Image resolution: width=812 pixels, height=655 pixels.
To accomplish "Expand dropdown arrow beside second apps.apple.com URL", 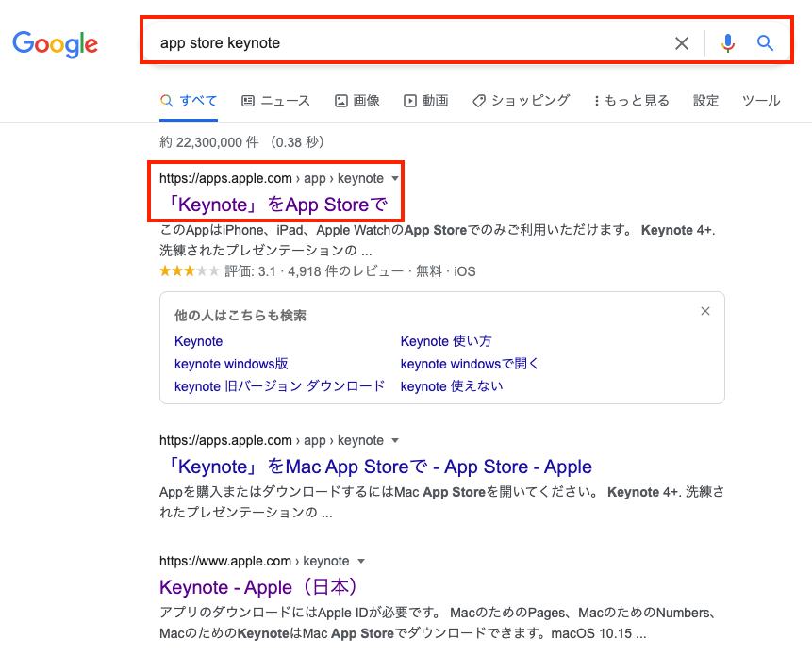I will click(x=395, y=441).
